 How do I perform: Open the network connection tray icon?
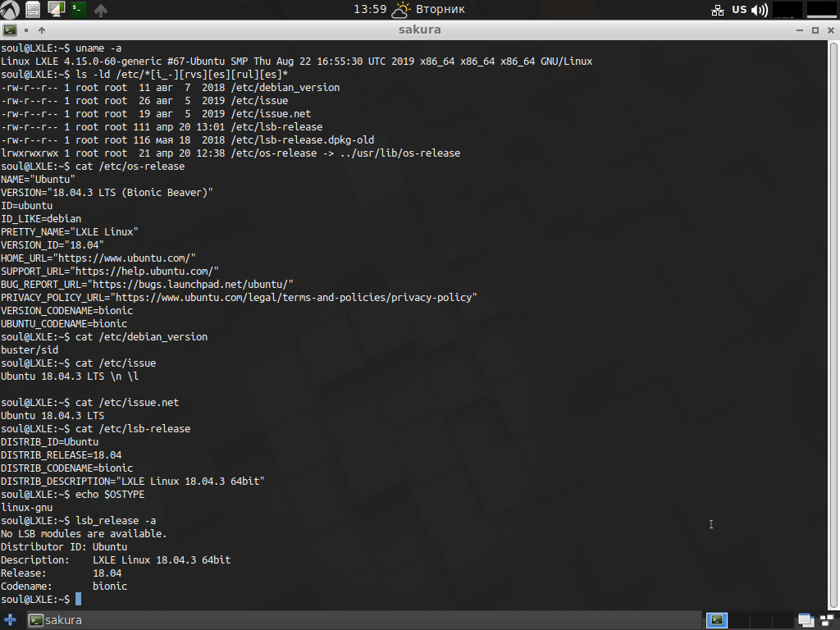pyautogui.click(x=717, y=10)
